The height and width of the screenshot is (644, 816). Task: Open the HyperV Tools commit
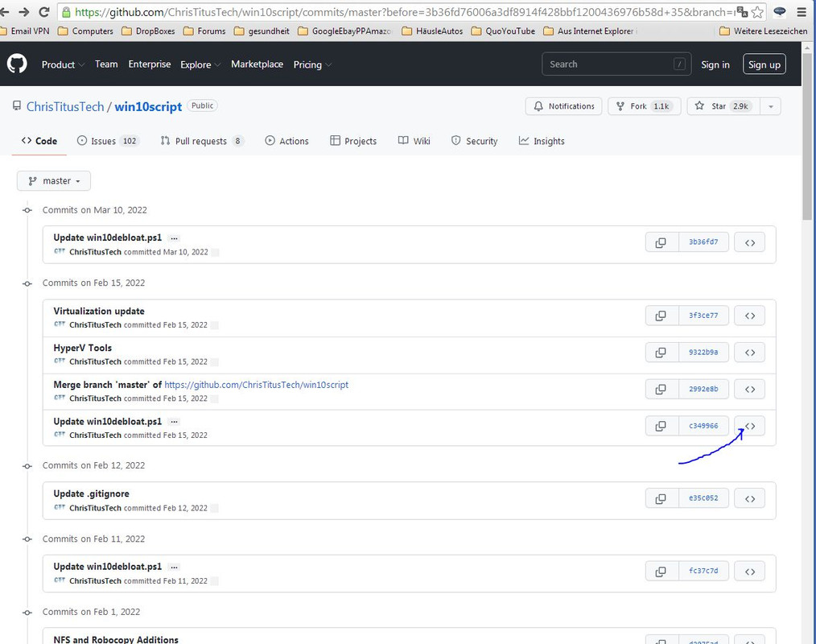(82, 349)
